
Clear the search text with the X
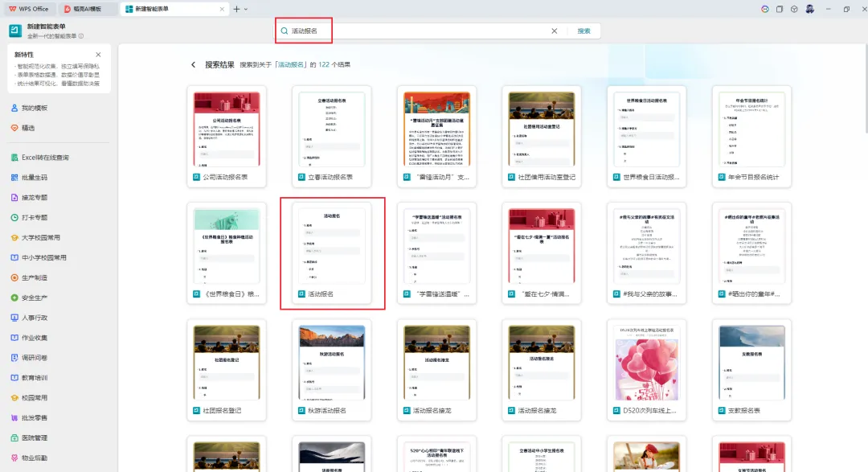[x=554, y=31]
